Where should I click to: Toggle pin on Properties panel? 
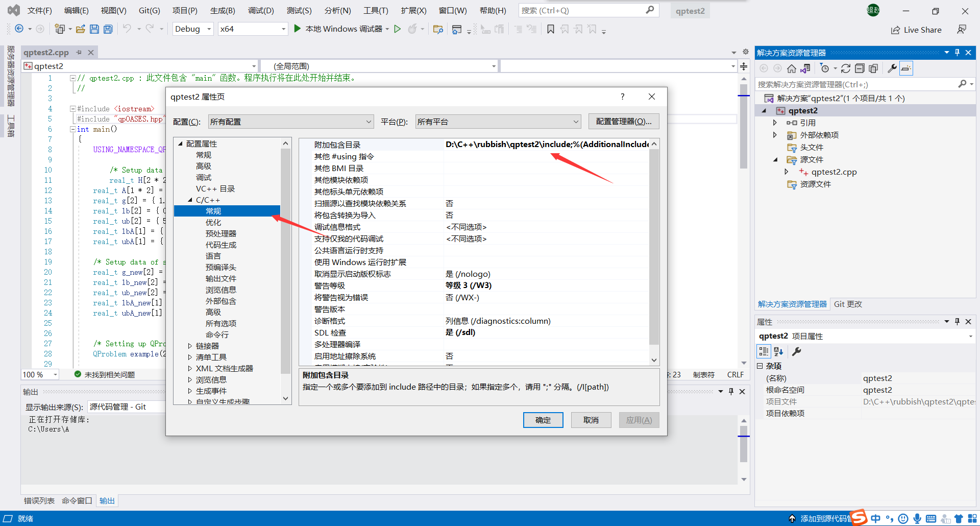coord(957,321)
